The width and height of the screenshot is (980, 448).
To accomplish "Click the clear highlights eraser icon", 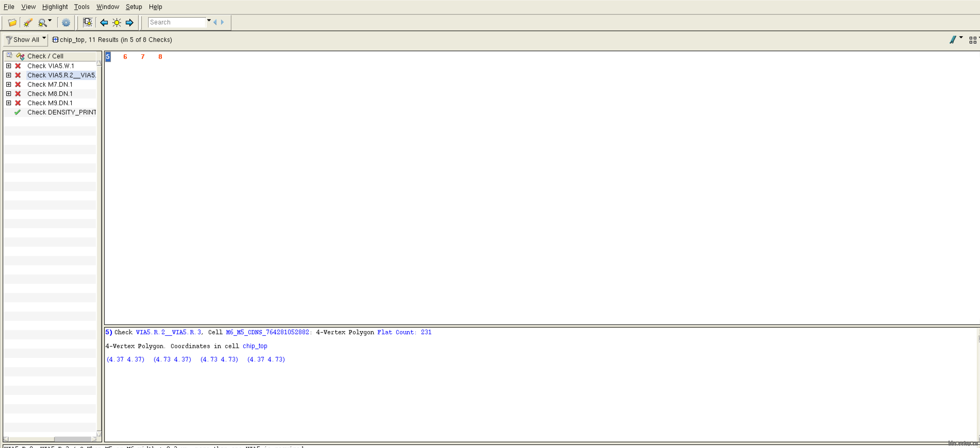I will click(28, 23).
